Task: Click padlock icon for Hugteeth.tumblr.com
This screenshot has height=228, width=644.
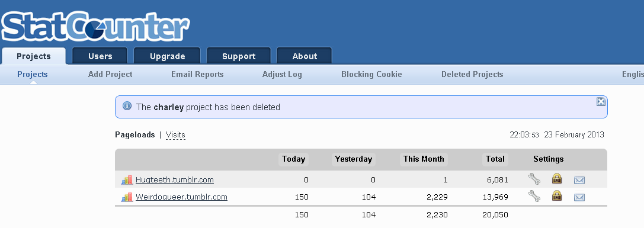Action: pos(556,179)
